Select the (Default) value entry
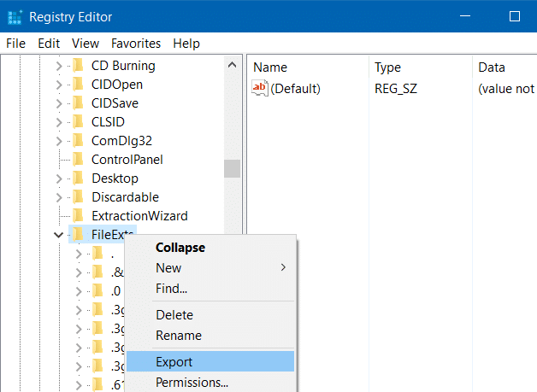This screenshot has width=537, height=392. pos(295,89)
